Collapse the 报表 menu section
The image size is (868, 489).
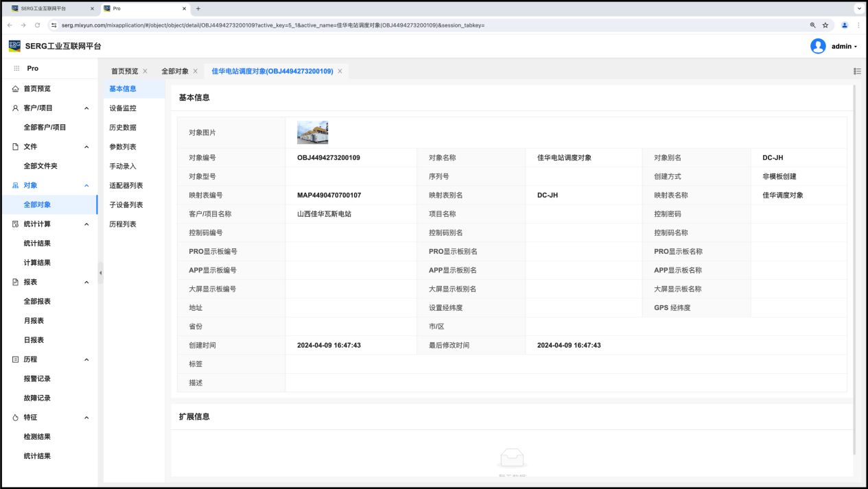[86, 282]
